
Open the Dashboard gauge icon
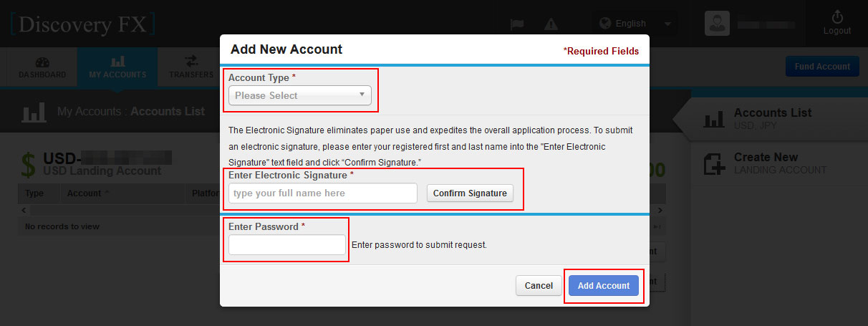tap(42, 62)
